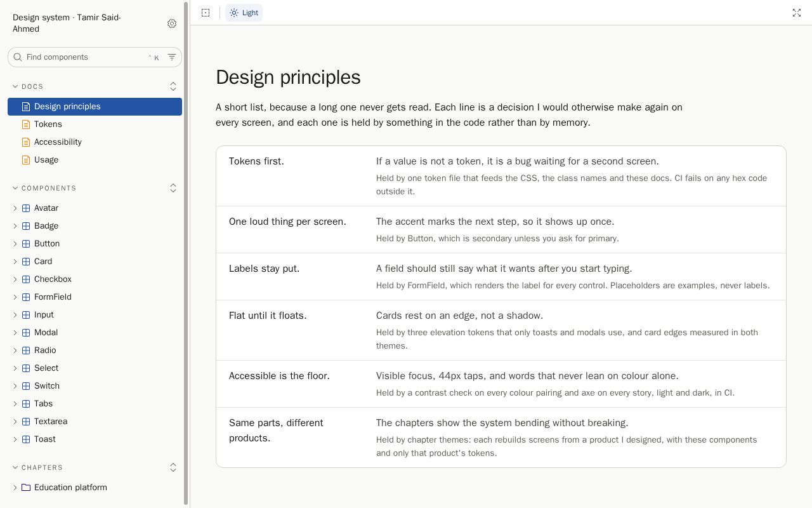Click the "Tokens first." principle title
Image resolution: width=812 pixels, height=508 pixels.
256,161
